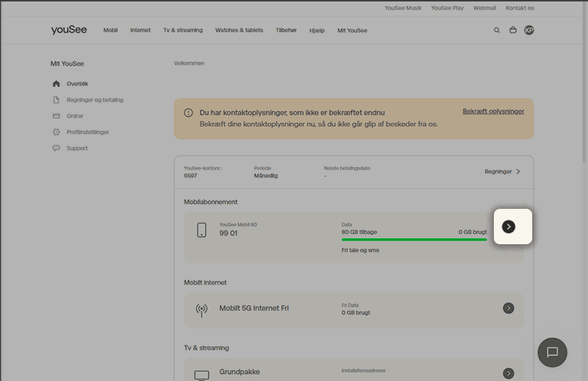Click the search magnifier icon
Screen dimensions: 588x381
click(x=497, y=30)
